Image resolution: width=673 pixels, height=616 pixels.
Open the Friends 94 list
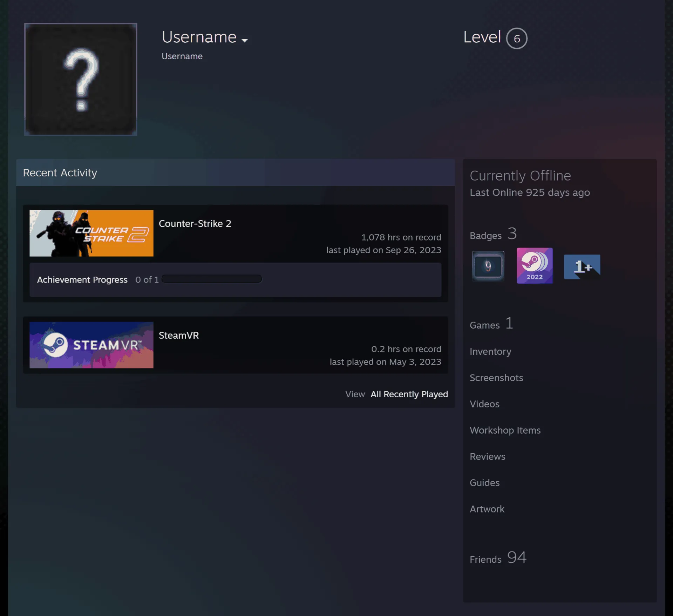pos(498,558)
